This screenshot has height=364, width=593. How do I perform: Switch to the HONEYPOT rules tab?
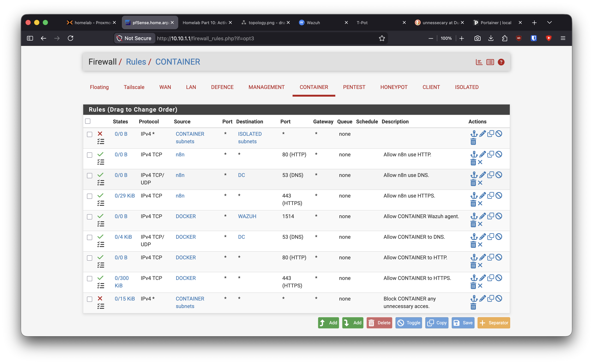coord(394,87)
